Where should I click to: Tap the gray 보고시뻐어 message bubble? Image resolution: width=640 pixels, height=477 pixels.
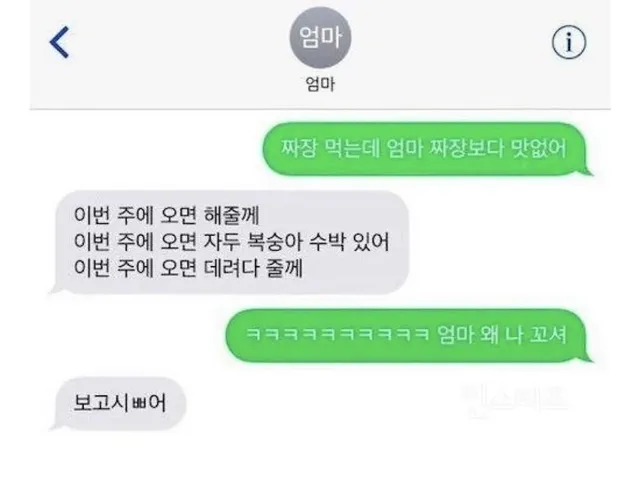coord(119,404)
